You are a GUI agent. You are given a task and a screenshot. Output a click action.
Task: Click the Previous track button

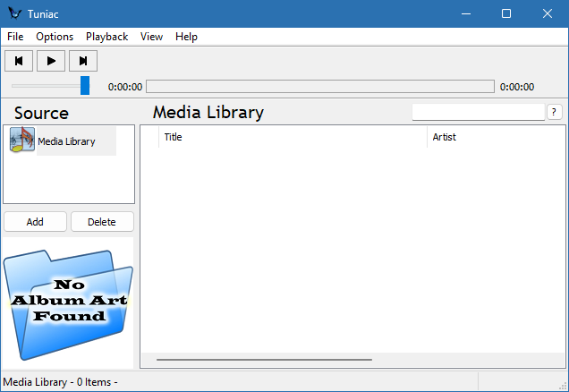click(x=19, y=61)
